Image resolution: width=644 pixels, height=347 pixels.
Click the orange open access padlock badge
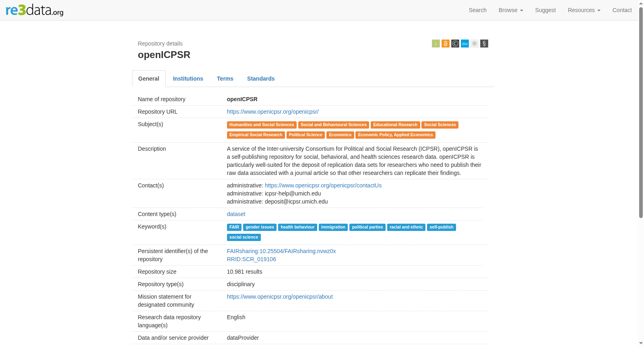coord(446,44)
